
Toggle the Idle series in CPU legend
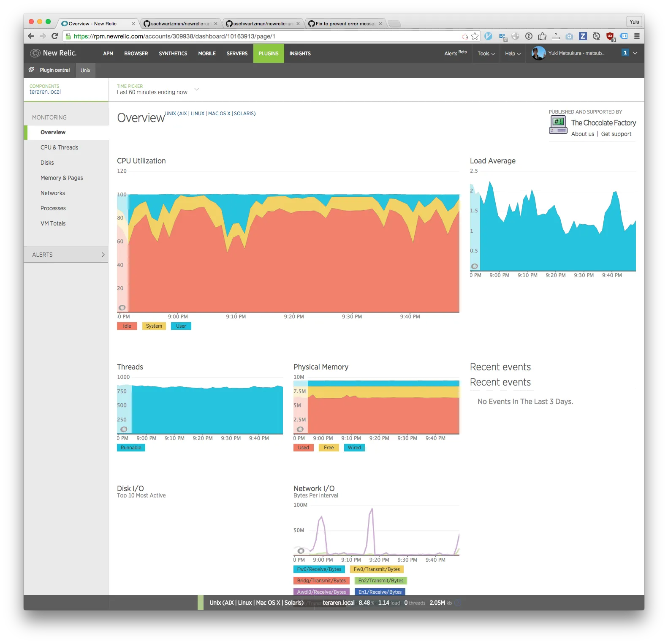pyautogui.click(x=127, y=326)
